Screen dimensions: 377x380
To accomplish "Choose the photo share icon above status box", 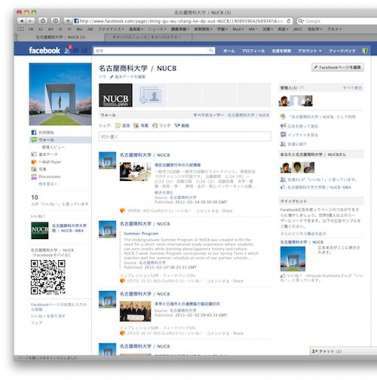I will (x=136, y=125).
